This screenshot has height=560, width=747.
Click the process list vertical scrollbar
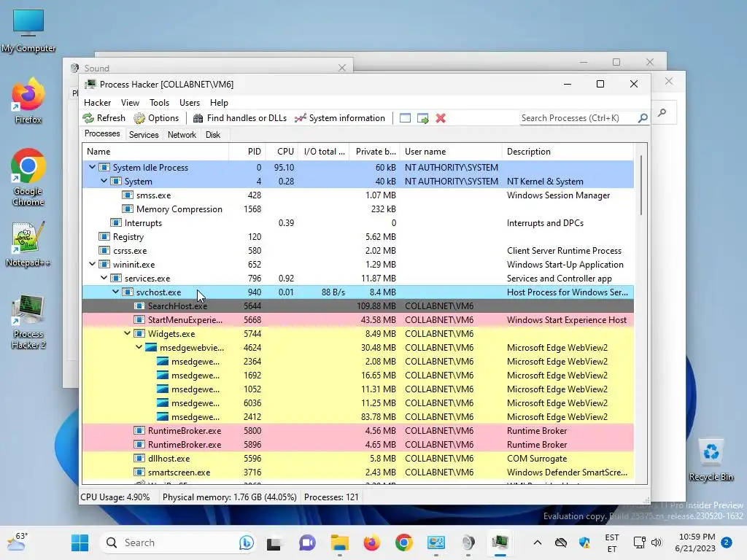(x=640, y=186)
